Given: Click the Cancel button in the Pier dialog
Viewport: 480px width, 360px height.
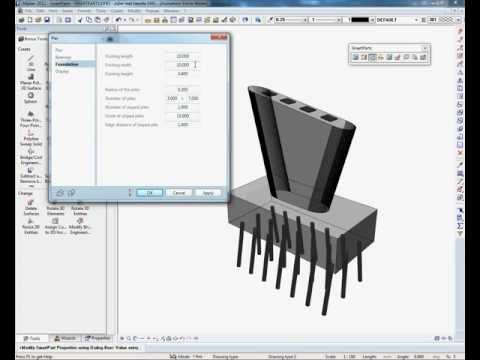Looking at the screenshot, I should pos(179,193).
